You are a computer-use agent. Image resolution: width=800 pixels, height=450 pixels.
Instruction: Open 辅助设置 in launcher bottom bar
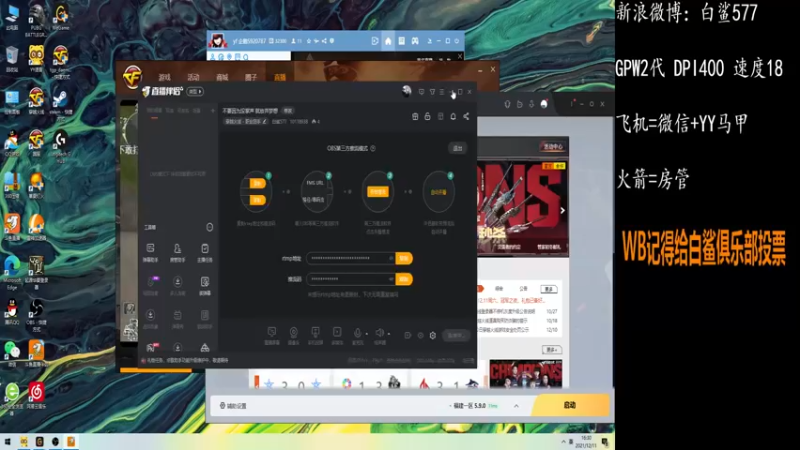point(233,406)
